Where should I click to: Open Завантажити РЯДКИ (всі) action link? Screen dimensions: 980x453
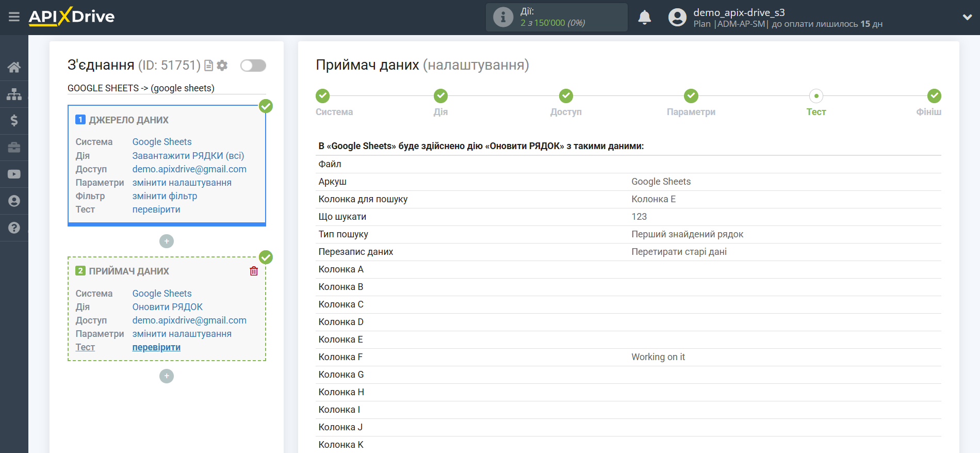[x=188, y=156]
